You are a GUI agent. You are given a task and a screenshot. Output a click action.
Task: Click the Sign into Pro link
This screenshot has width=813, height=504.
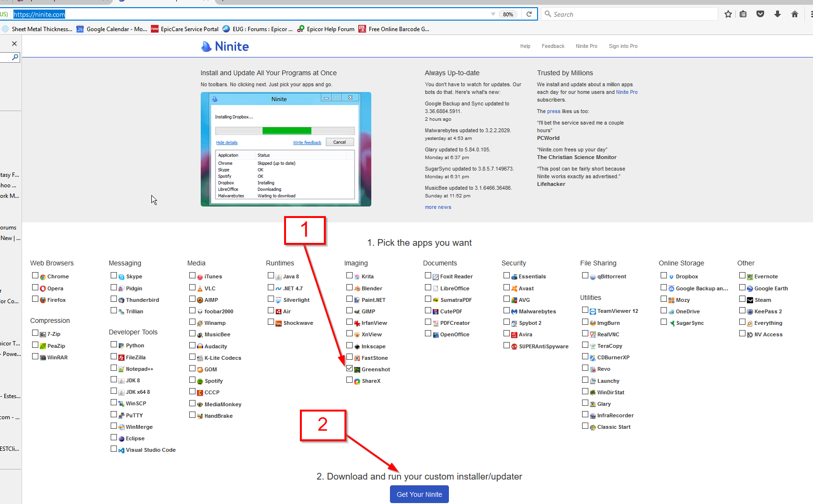pyautogui.click(x=623, y=46)
